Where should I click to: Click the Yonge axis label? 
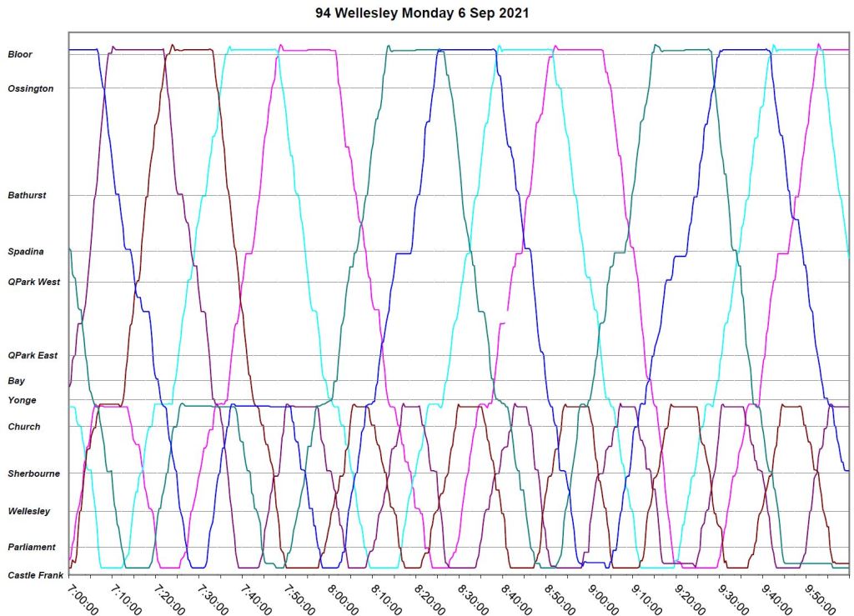(x=22, y=400)
